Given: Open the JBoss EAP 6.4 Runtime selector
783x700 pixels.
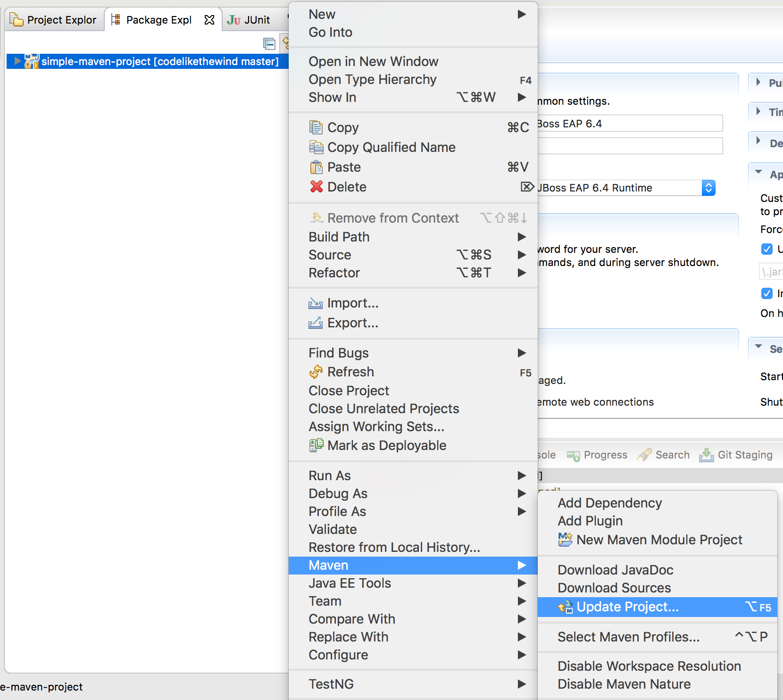Looking at the screenshot, I should (x=709, y=188).
